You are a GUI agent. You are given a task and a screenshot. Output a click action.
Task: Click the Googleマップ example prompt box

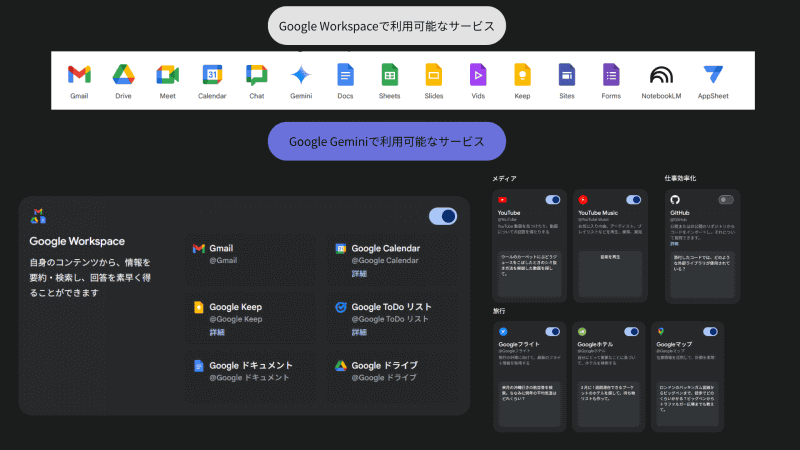pyautogui.click(x=687, y=404)
